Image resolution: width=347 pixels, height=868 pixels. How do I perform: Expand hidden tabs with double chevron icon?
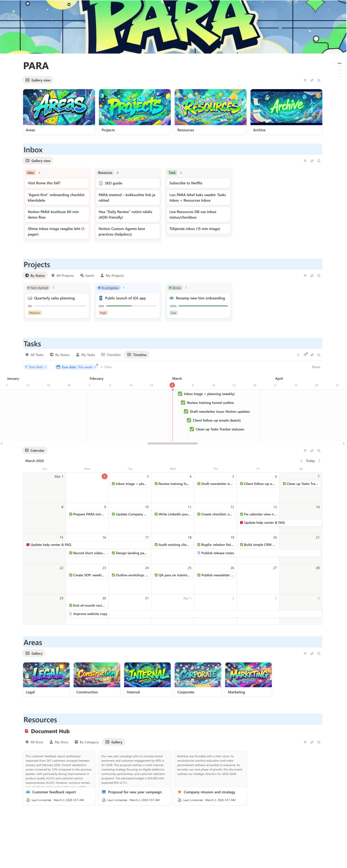point(298,355)
